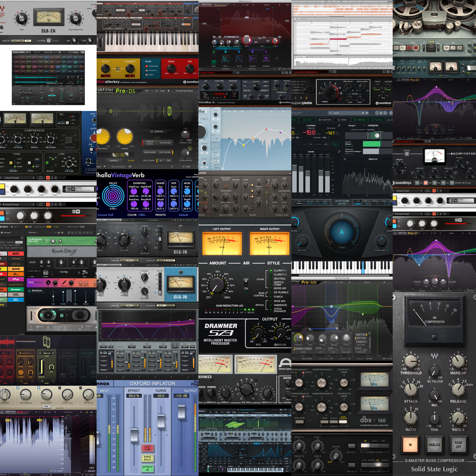The image size is (476, 476).
Task: Toggle SSL FADE OFF button
Action: (458, 445)
